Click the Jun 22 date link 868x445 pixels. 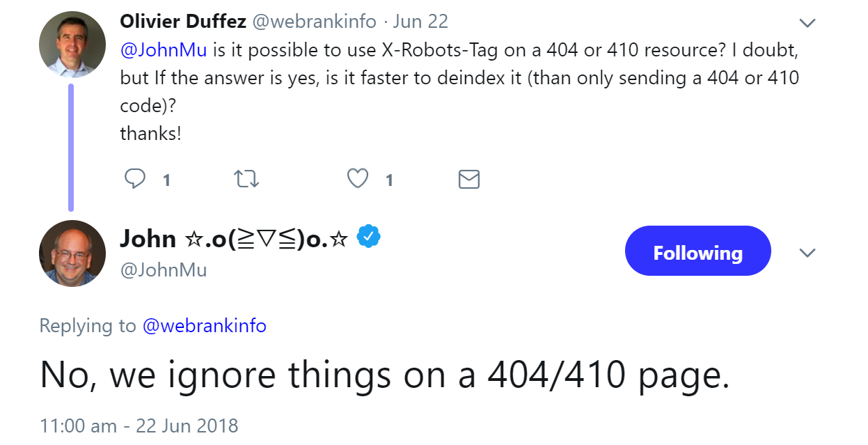click(420, 21)
